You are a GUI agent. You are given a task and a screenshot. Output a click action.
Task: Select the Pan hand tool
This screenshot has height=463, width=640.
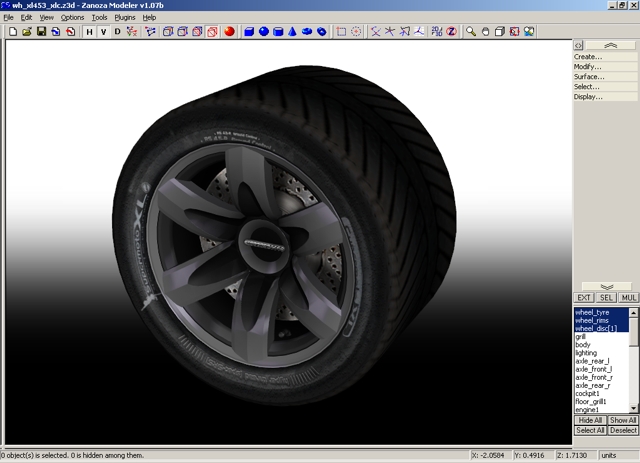click(x=486, y=32)
